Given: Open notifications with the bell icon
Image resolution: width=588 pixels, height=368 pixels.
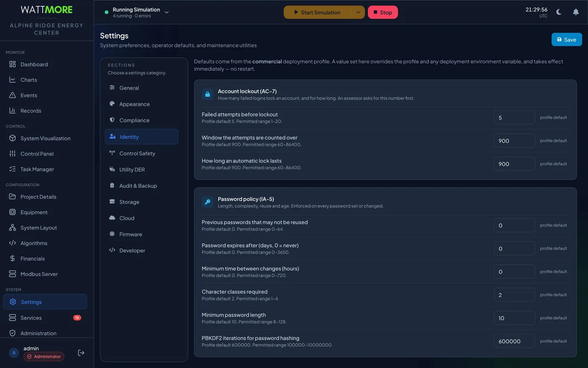Looking at the screenshot, I should pos(576,12).
